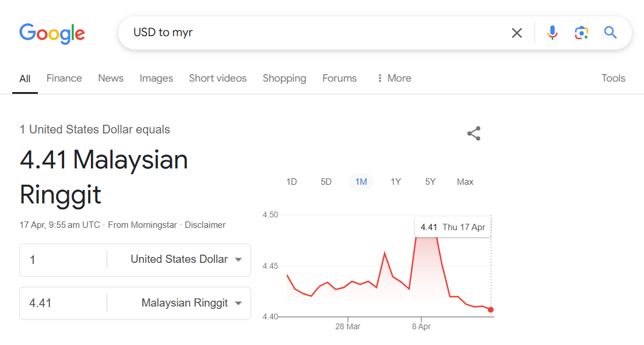This screenshot has width=644, height=345.
Task: Start voice search with microphone icon
Action: (552, 33)
